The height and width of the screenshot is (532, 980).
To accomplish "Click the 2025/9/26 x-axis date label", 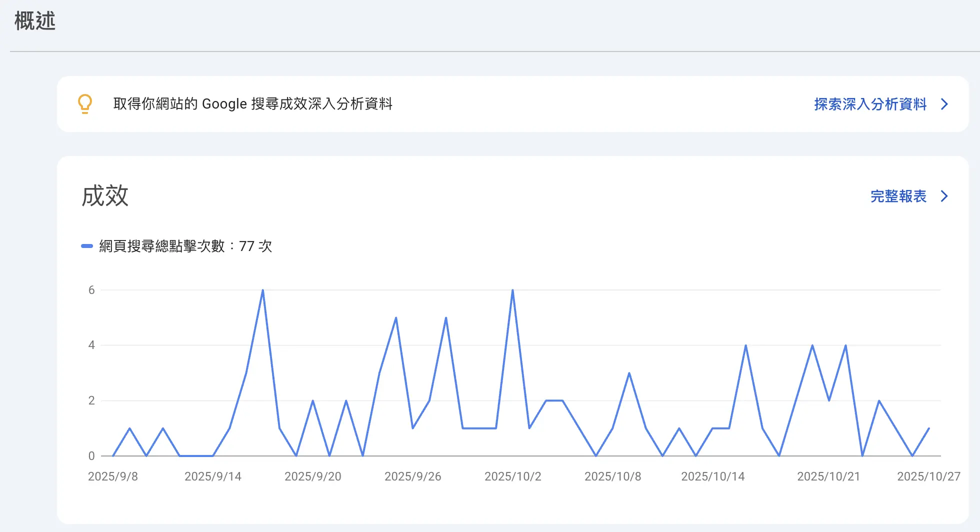I will pos(412,476).
